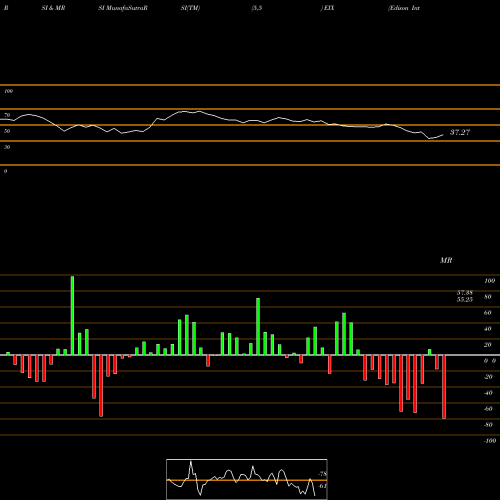Click the last red bar near -80
This screenshot has height=500, width=500.
(x=444, y=387)
